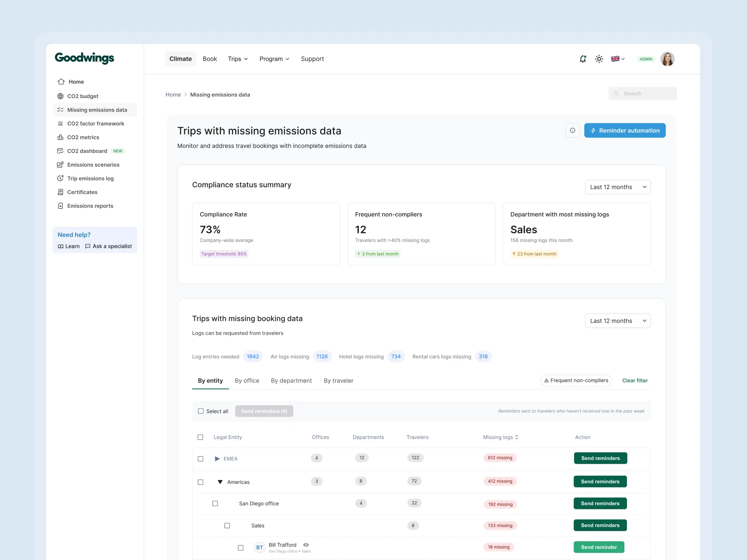Tick the EMEA row checkbox
Viewport: 747px width, 560px height.
pyautogui.click(x=201, y=459)
